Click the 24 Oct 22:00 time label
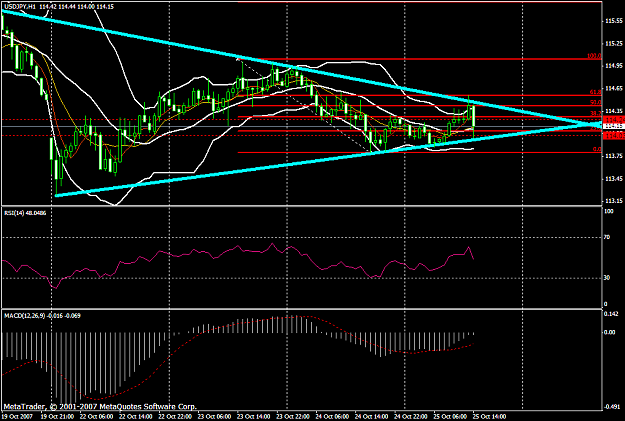Screen dimensions: 625x421 [409, 417]
